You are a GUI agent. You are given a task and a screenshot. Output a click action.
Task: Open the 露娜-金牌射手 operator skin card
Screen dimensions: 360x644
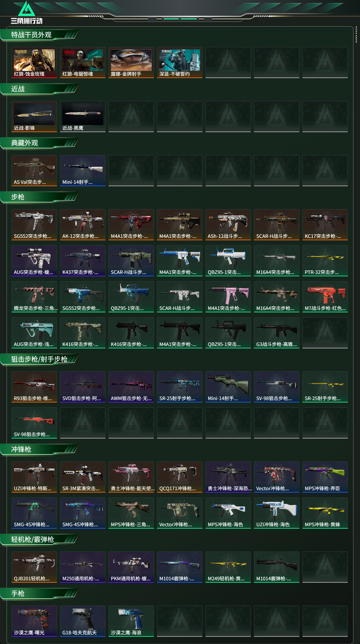pos(131,62)
